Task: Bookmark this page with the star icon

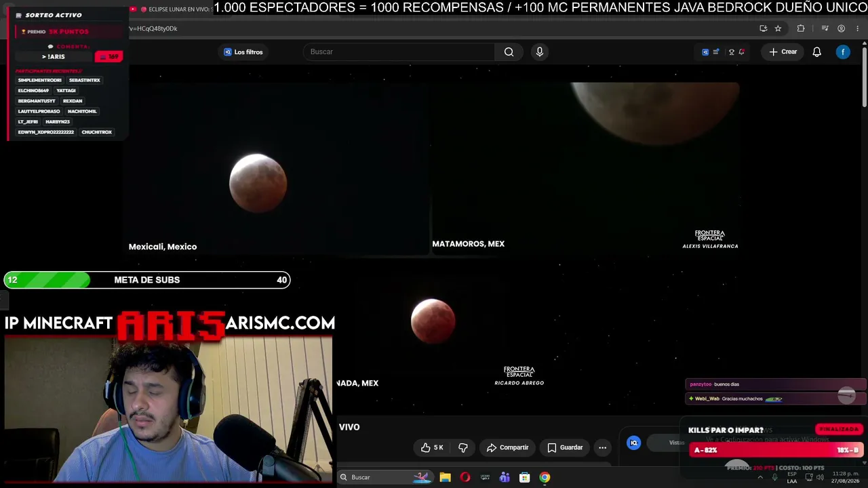Action: pos(778,28)
